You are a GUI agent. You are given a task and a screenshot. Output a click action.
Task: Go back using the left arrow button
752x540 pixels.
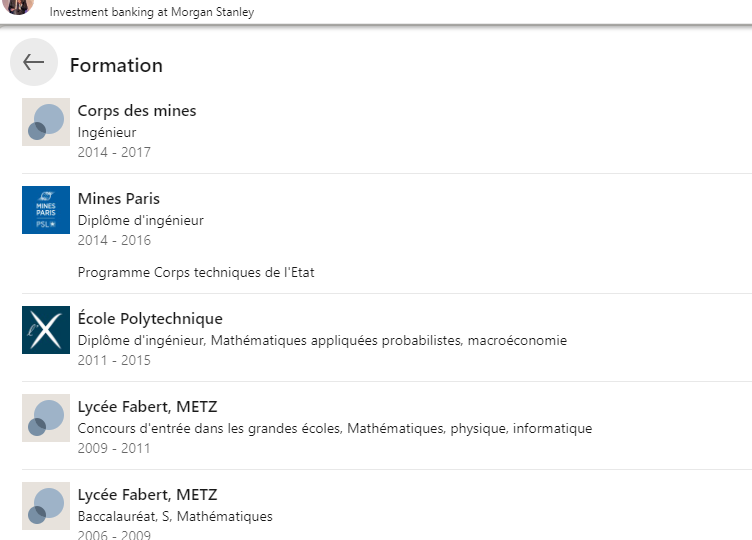click(x=34, y=62)
